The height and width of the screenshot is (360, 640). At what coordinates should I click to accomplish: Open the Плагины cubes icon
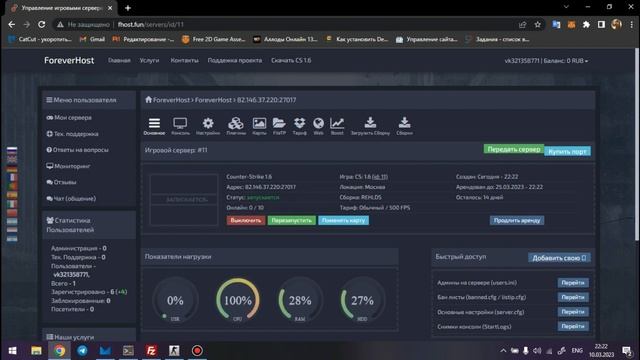[236, 126]
